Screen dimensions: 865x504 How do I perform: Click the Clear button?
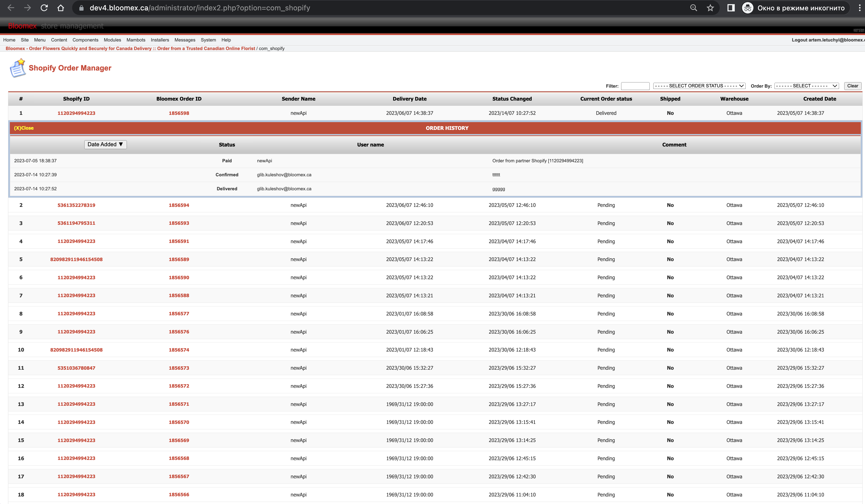coord(853,86)
